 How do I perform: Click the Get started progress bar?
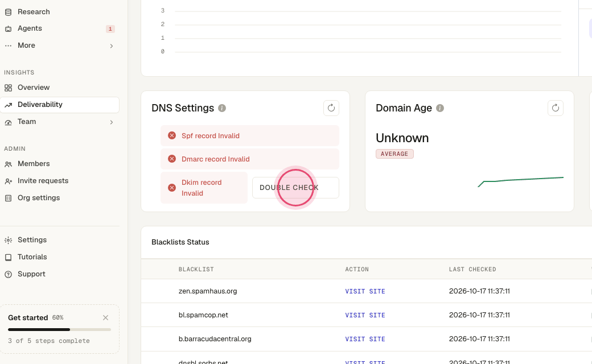[x=60, y=329]
